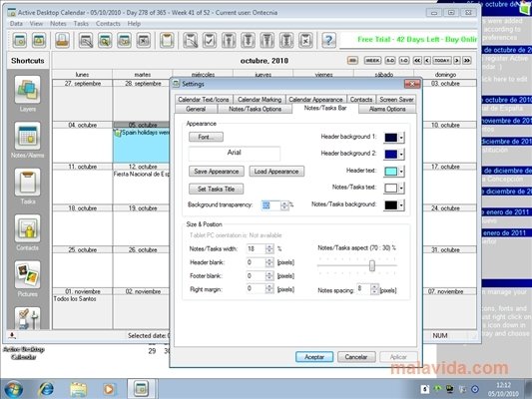Screen dimensions: 532x399
Task: Confirm settings with the Aceptar button
Action: [314, 357]
